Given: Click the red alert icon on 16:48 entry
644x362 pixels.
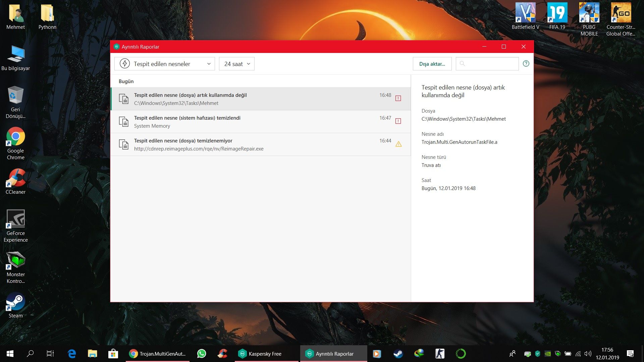Looking at the screenshot, I should coord(398,98).
